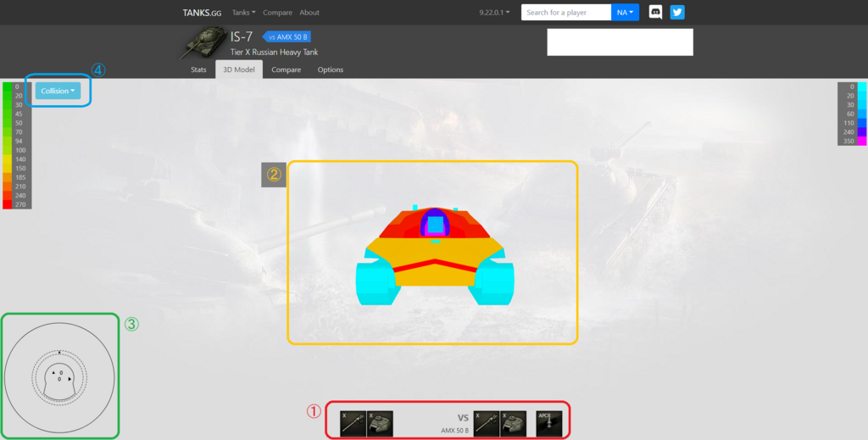Open the Collision model dropdown

[58, 91]
